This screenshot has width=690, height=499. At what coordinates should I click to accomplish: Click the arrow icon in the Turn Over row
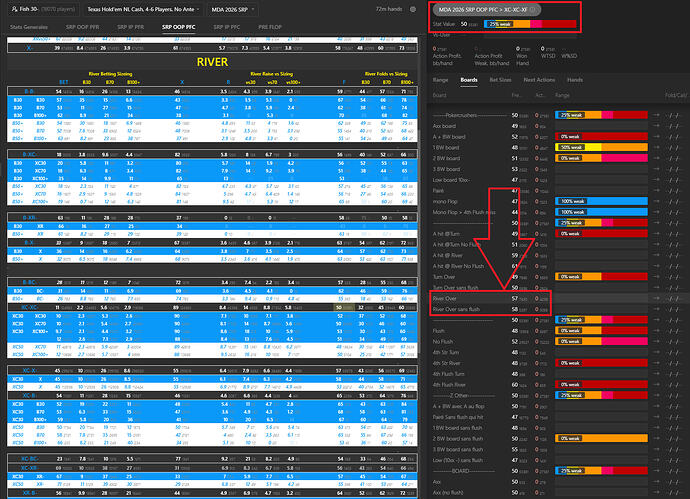pyautogui.click(x=656, y=277)
